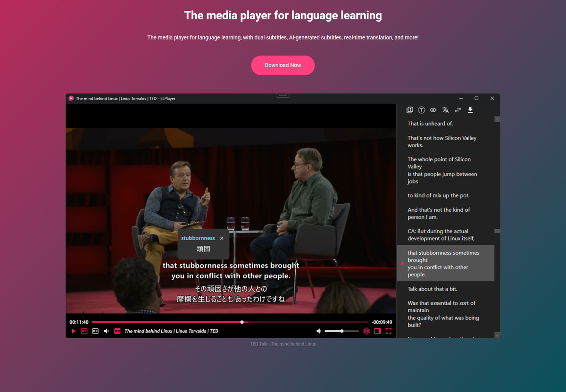Click the 'The media player for language learning' heading
Viewport: 566px width, 392px height.
click(283, 16)
